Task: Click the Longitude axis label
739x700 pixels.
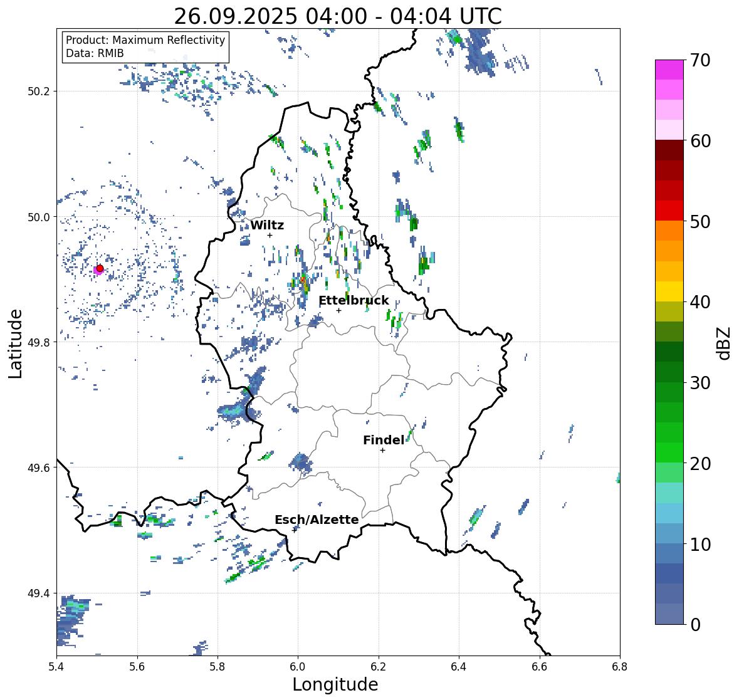Action: (x=335, y=684)
